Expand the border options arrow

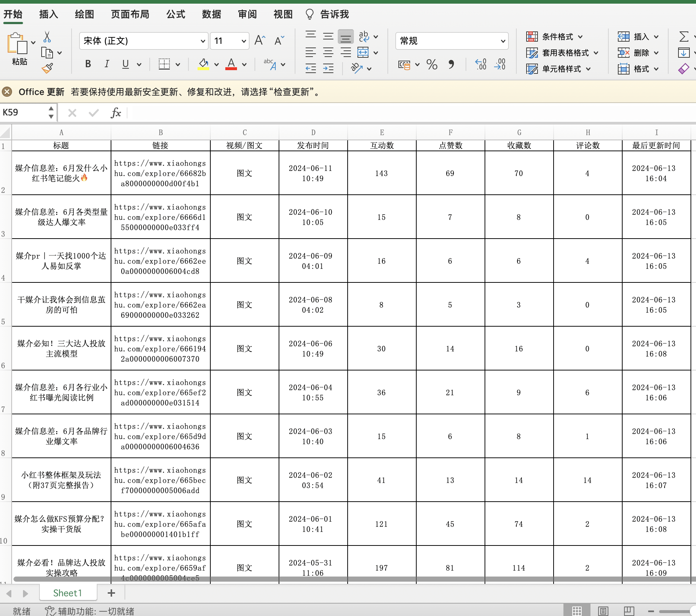pyautogui.click(x=178, y=65)
